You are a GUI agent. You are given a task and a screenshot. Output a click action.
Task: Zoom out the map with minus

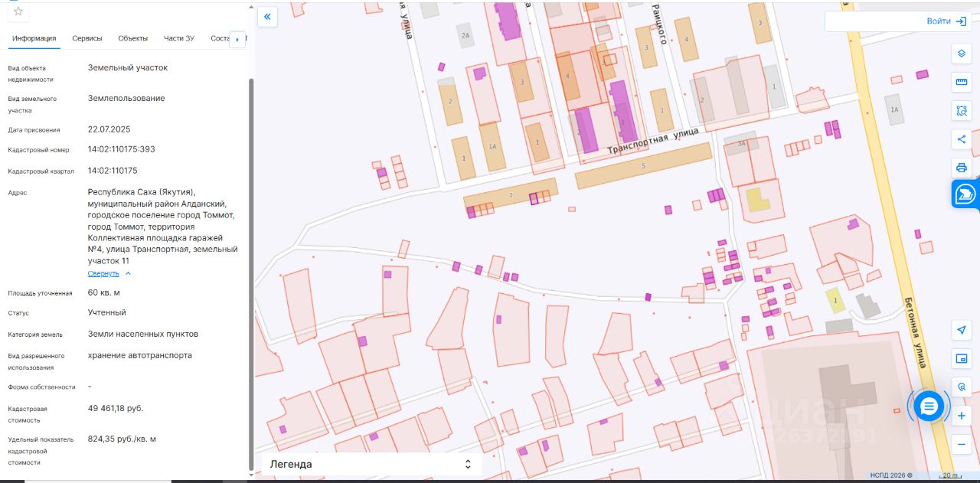coord(962,444)
